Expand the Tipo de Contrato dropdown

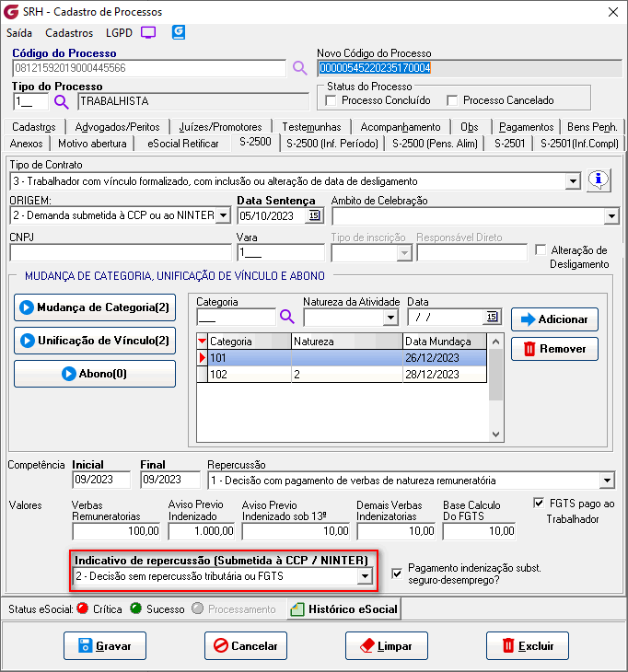click(x=574, y=181)
